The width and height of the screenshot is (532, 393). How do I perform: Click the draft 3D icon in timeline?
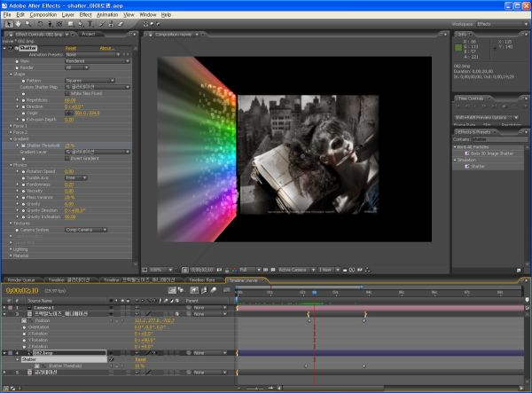[x=181, y=290]
